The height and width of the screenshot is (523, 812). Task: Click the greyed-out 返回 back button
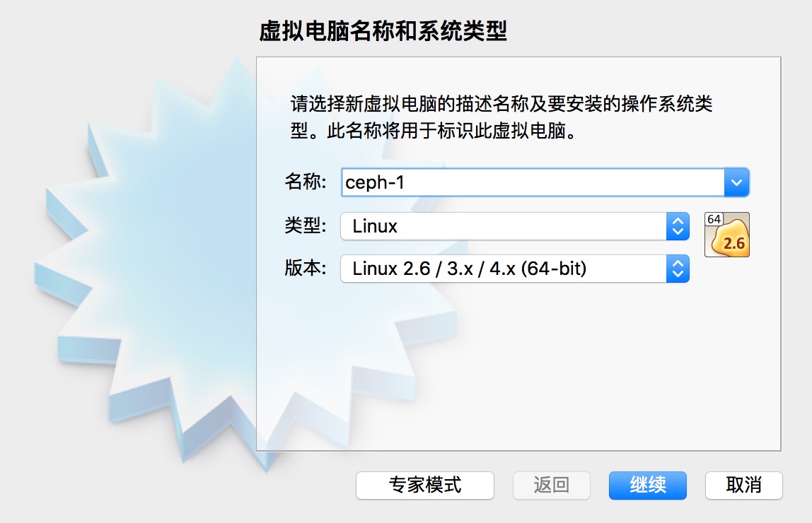[552, 486]
